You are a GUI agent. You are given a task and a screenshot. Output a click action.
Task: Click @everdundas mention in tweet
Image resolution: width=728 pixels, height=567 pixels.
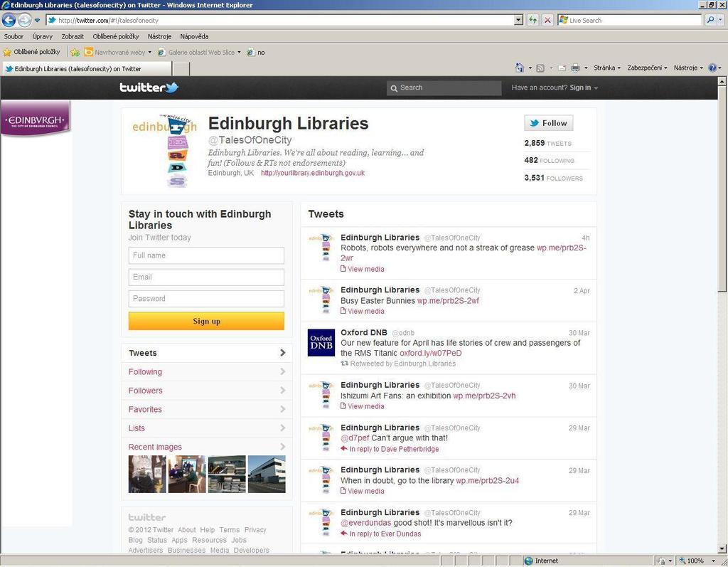(x=366, y=523)
